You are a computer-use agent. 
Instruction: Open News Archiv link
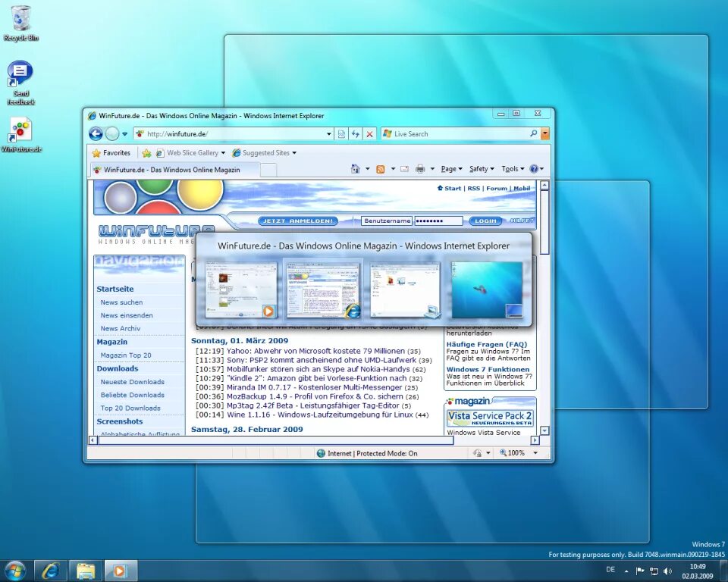point(121,328)
